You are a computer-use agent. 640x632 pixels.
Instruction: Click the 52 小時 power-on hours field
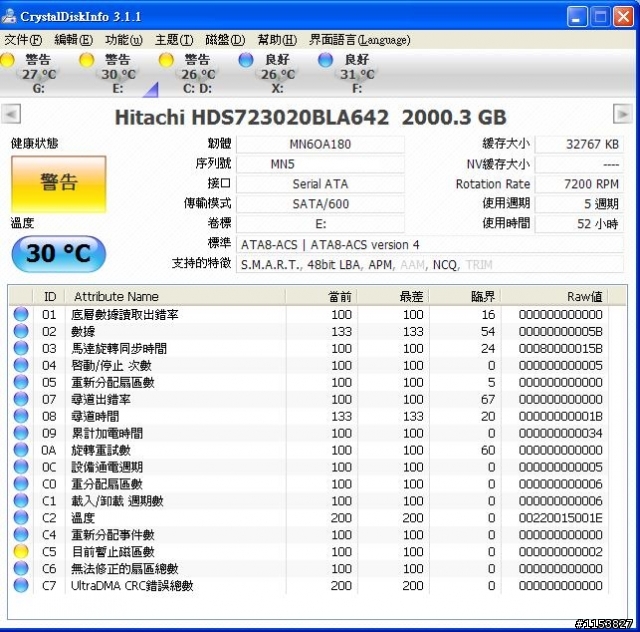[x=580, y=224]
